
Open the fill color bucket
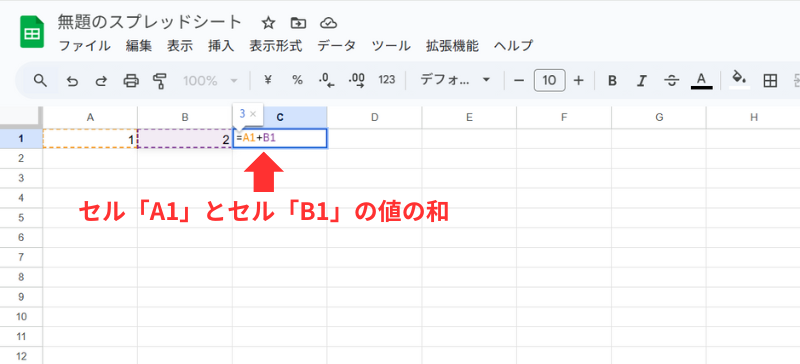click(x=739, y=79)
